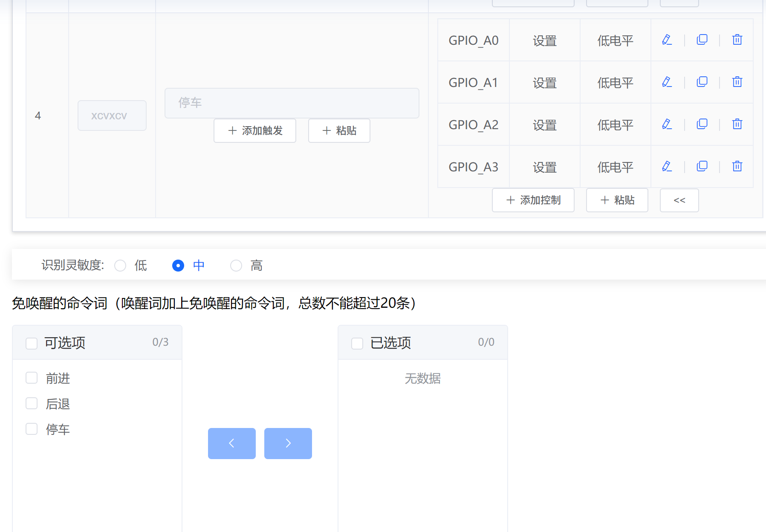Delete the GPIO_A3 control entry
The image size is (766, 532).
pyautogui.click(x=737, y=166)
